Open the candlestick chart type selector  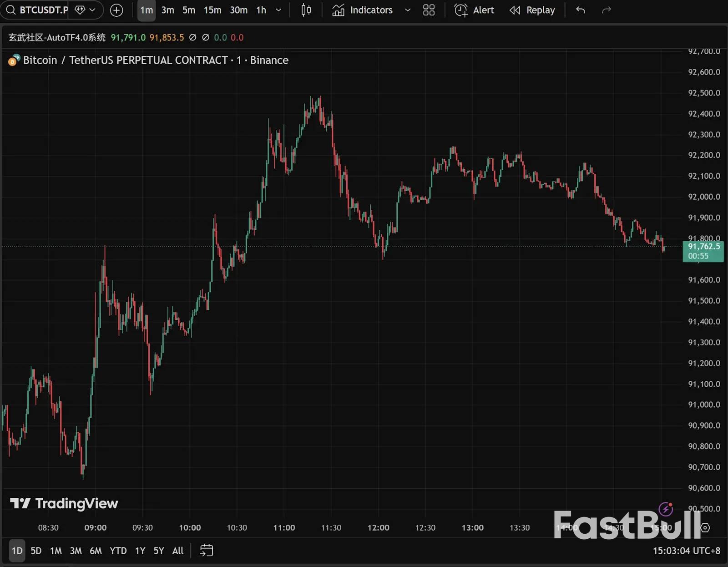click(x=306, y=10)
